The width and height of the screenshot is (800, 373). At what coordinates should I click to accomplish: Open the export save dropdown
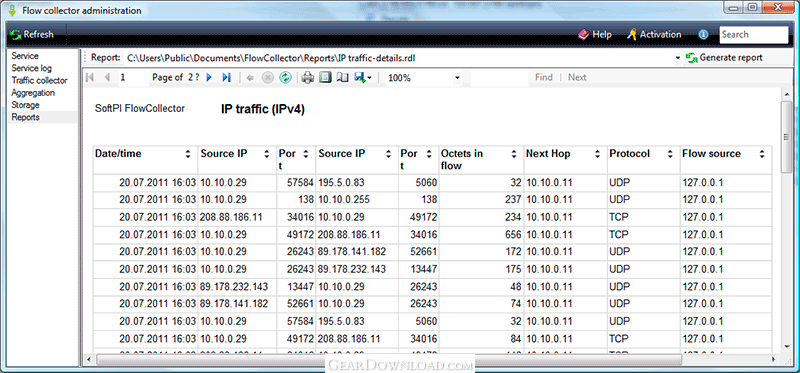coord(363,78)
